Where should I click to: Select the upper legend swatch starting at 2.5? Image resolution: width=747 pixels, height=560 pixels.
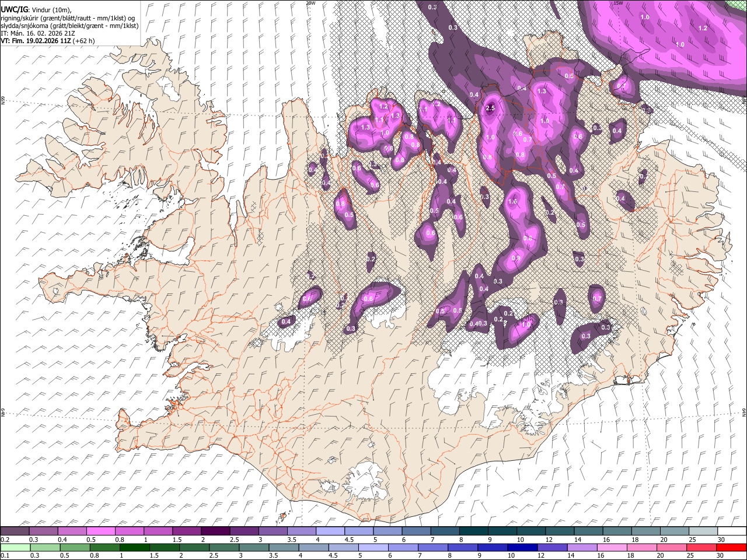pos(244,531)
